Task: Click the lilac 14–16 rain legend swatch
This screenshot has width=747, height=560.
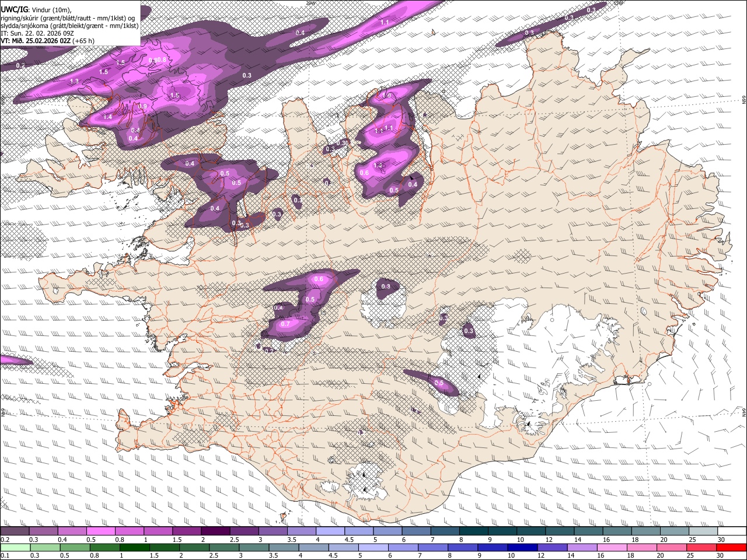Action: [582, 547]
